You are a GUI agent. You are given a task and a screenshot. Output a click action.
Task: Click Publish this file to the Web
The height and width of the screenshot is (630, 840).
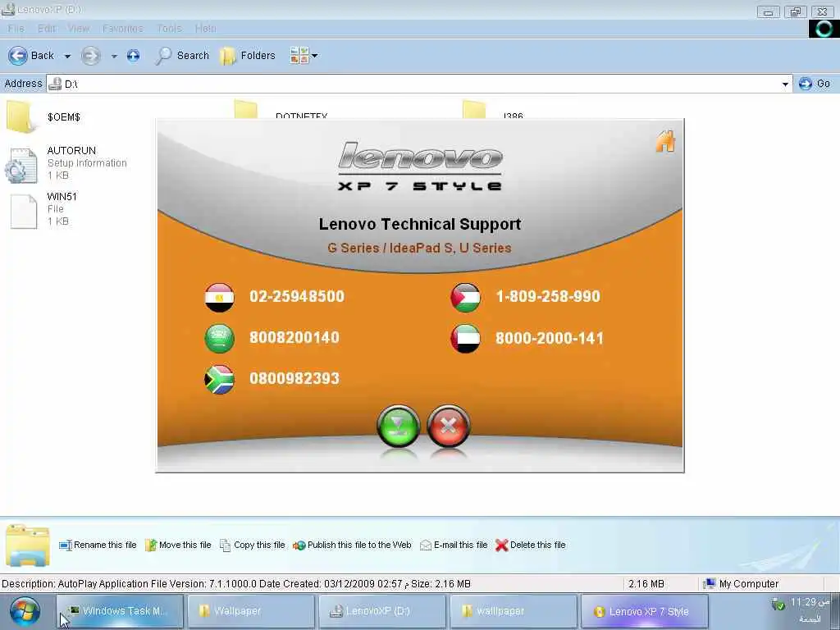(352, 546)
